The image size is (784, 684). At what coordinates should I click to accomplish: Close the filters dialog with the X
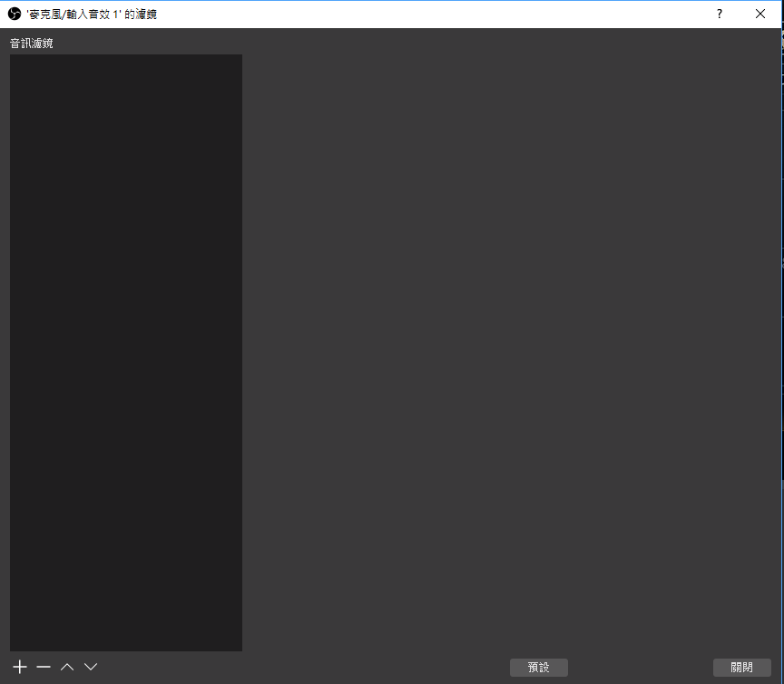point(760,14)
